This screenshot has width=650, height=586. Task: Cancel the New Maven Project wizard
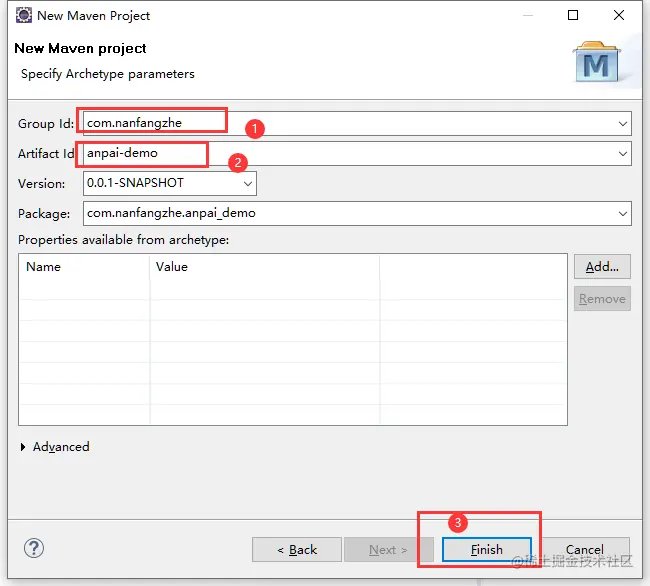click(x=585, y=550)
